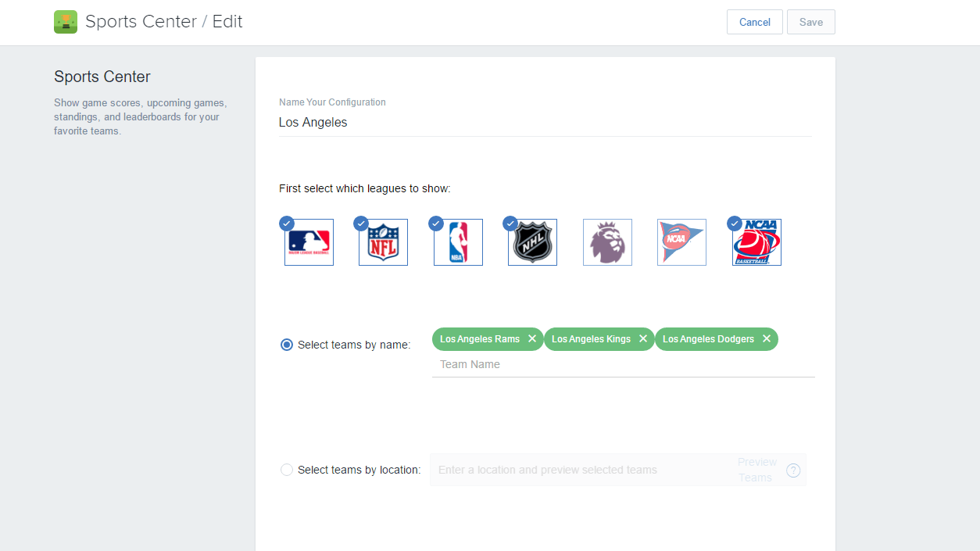Click the Los Angeles Kings chip label
Image resolution: width=980 pixels, height=551 pixels.
(591, 339)
